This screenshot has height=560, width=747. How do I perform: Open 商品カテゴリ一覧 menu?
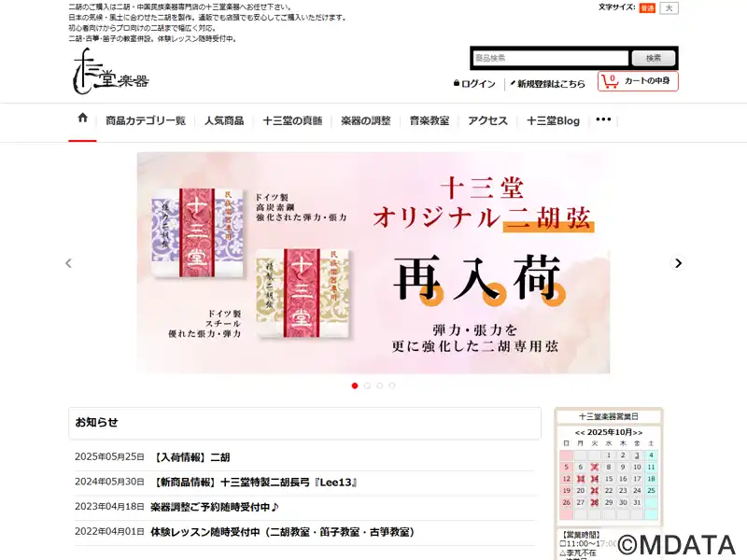pyautogui.click(x=146, y=121)
